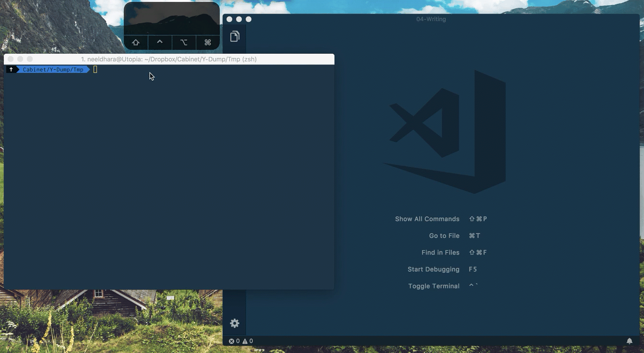Maximize the VS Code window
This screenshot has width=644, height=353.
coord(249,19)
